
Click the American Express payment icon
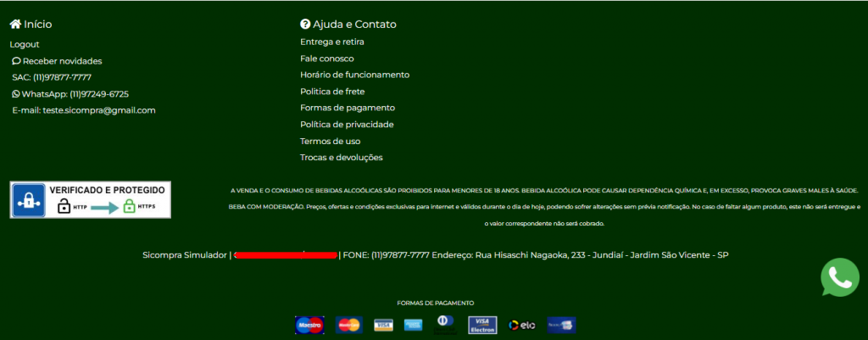[414, 324]
